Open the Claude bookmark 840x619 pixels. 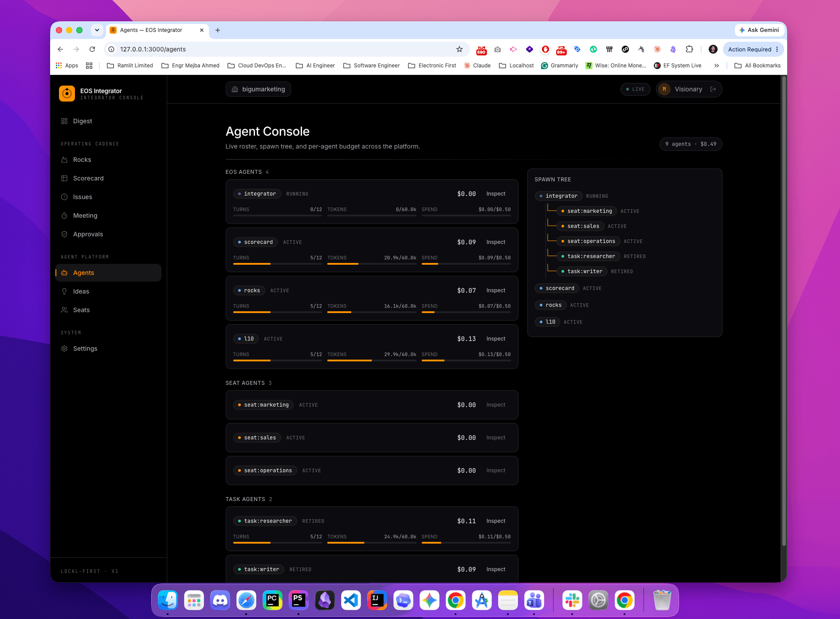[x=477, y=66]
